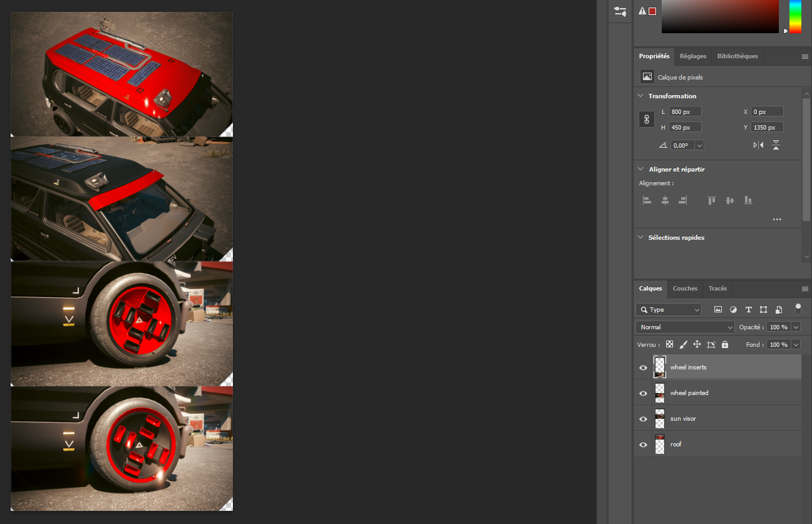Click the link width and height chain icon
This screenshot has height=524, width=812.
(x=647, y=120)
